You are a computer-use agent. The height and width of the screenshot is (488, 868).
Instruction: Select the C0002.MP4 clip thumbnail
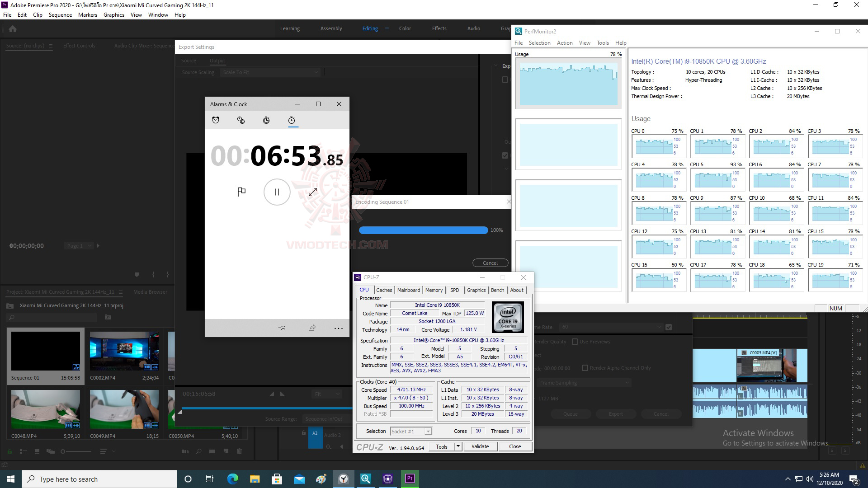coord(124,351)
